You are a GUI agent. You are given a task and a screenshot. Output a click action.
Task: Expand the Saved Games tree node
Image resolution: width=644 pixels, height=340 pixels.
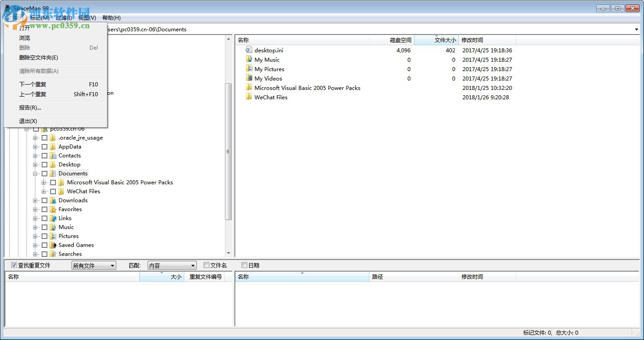[35, 245]
